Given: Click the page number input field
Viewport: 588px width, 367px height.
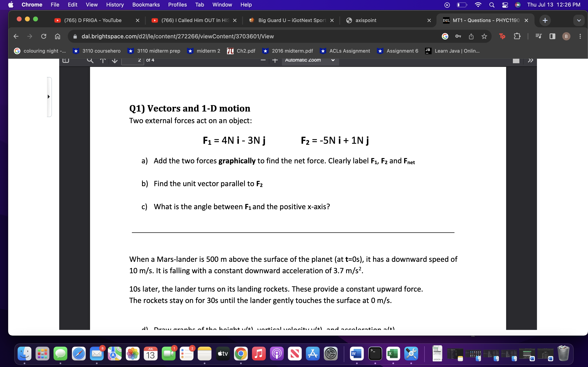Looking at the screenshot, I should pyautogui.click(x=133, y=60).
